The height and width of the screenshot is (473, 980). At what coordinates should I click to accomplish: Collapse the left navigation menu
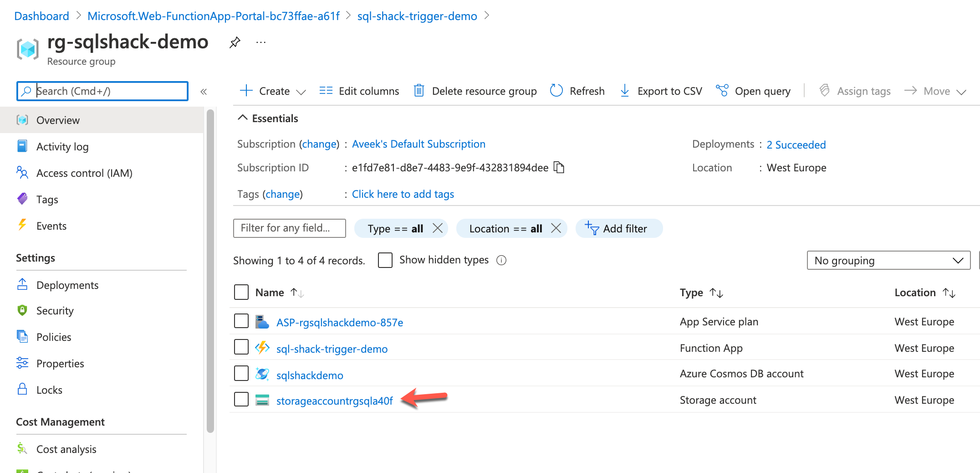click(204, 92)
